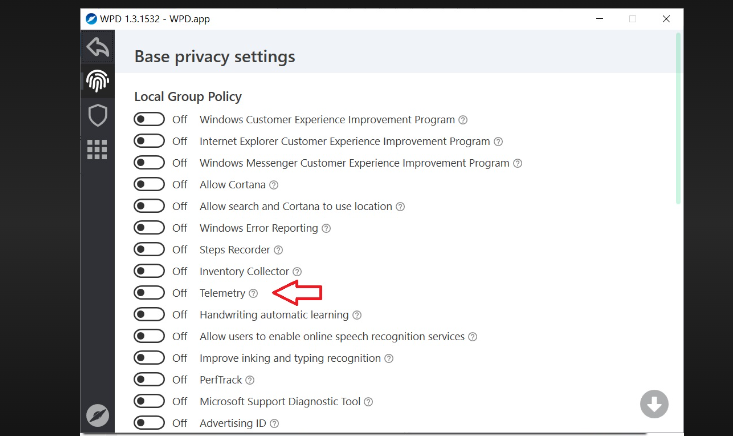Open the shield Blocker section

click(x=97, y=115)
